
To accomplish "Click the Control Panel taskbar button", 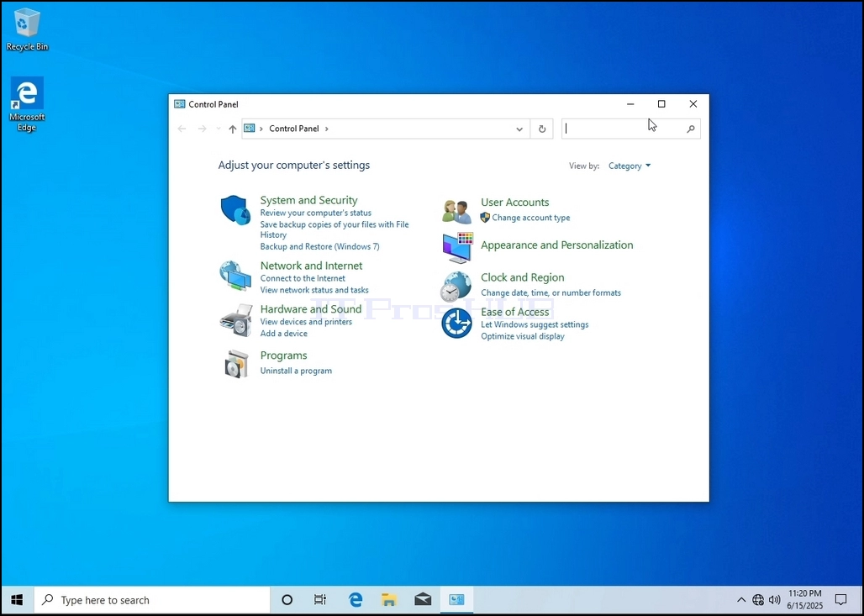I will (457, 600).
